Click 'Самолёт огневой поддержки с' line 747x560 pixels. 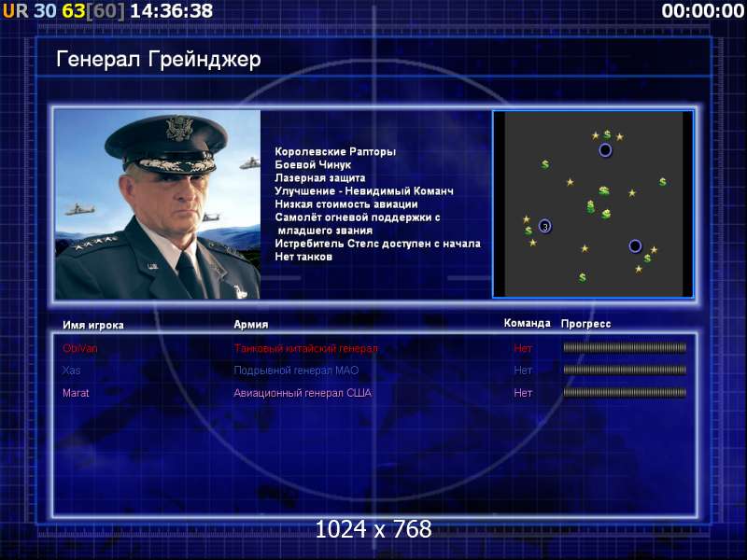[x=358, y=217]
